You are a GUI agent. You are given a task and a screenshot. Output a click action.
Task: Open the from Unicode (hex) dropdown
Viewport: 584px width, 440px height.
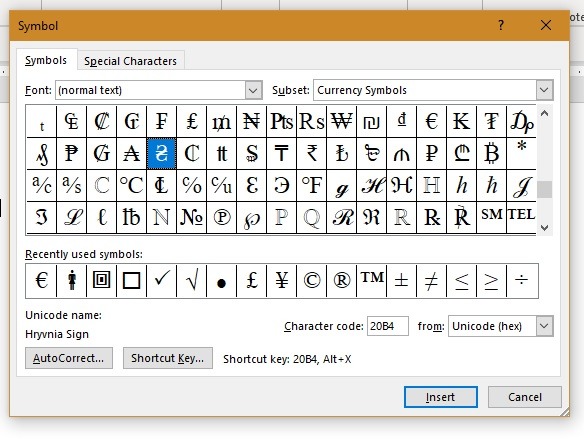coord(544,326)
